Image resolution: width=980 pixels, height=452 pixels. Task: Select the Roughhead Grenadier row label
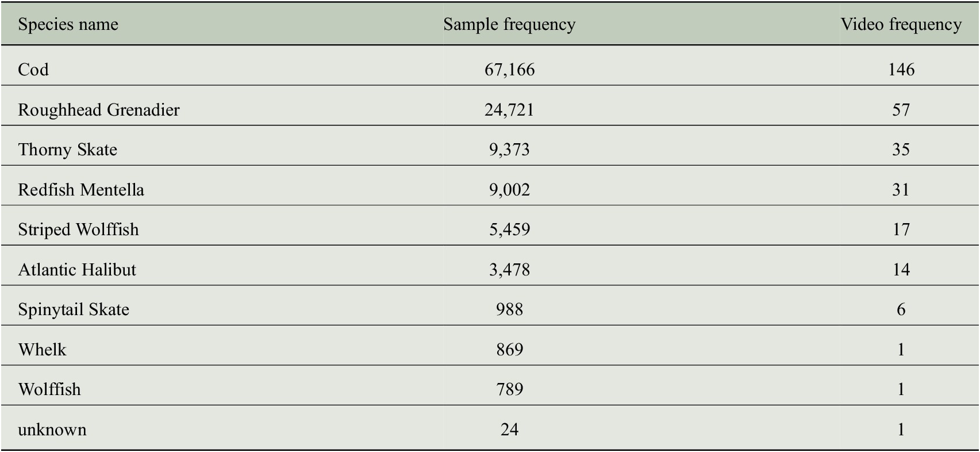[99, 110]
